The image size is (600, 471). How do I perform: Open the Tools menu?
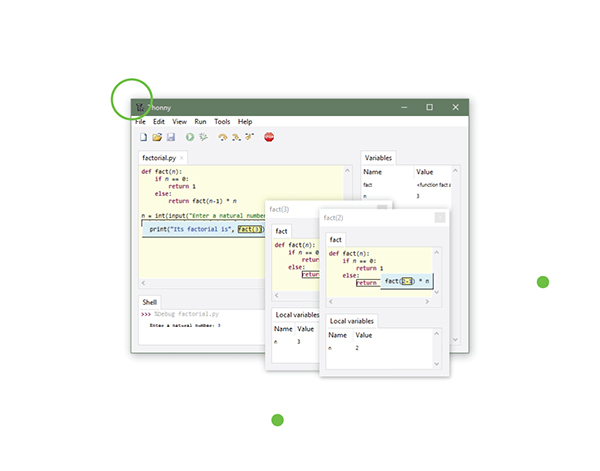(222, 121)
